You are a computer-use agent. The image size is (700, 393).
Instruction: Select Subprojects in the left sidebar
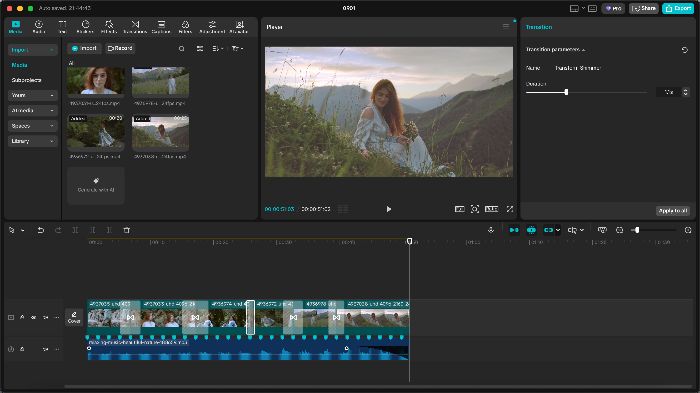(26, 80)
